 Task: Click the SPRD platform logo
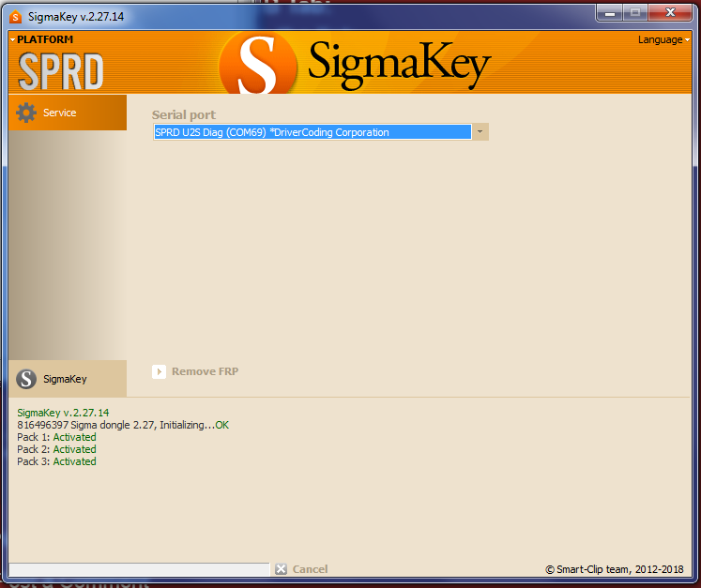click(x=61, y=71)
